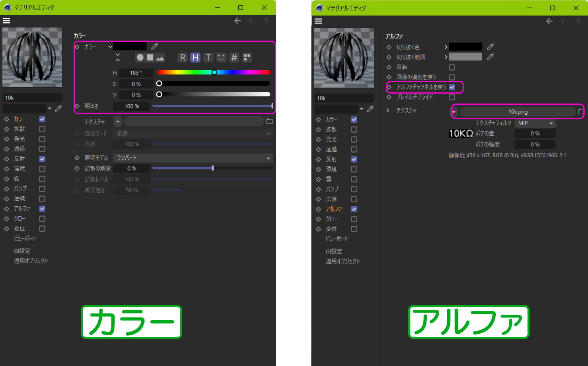Viewport: 588px width, 366px height.
Task: Switch color picker to RGB mode
Action: coord(183,57)
